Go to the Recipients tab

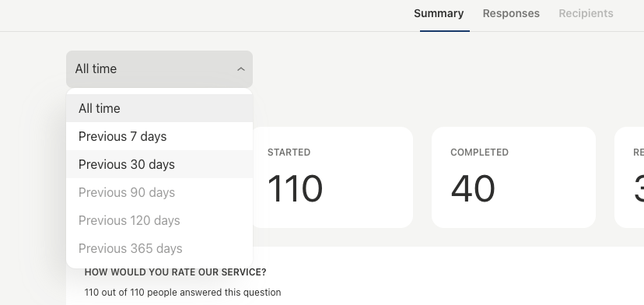pos(586,13)
